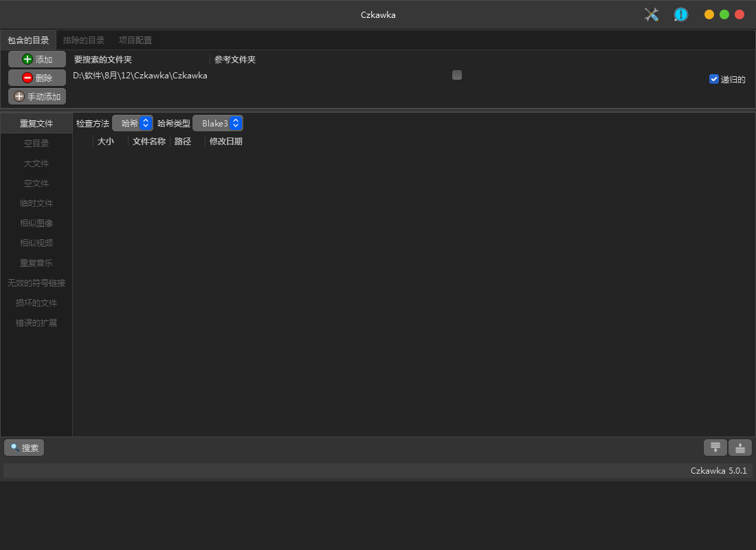This screenshot has width=756, height=550.
Task: Click the 手动添加 (Manual Add) button
Action: (37, 96)
